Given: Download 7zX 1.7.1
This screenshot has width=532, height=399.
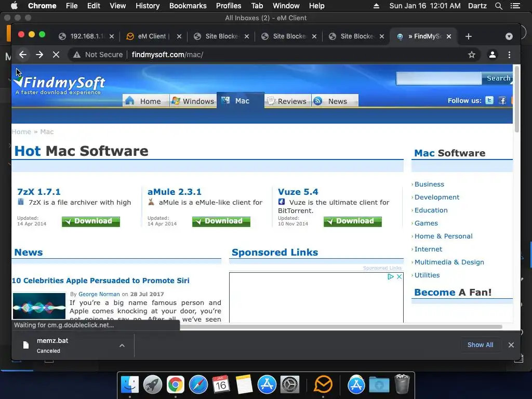Looking at the screenshot, I should [x=90, y=221].
